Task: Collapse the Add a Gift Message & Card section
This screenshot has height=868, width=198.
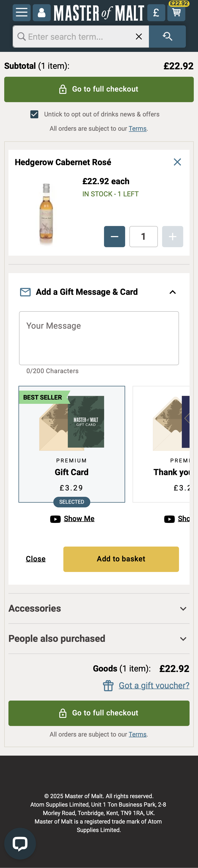Action: coord(172,292)
